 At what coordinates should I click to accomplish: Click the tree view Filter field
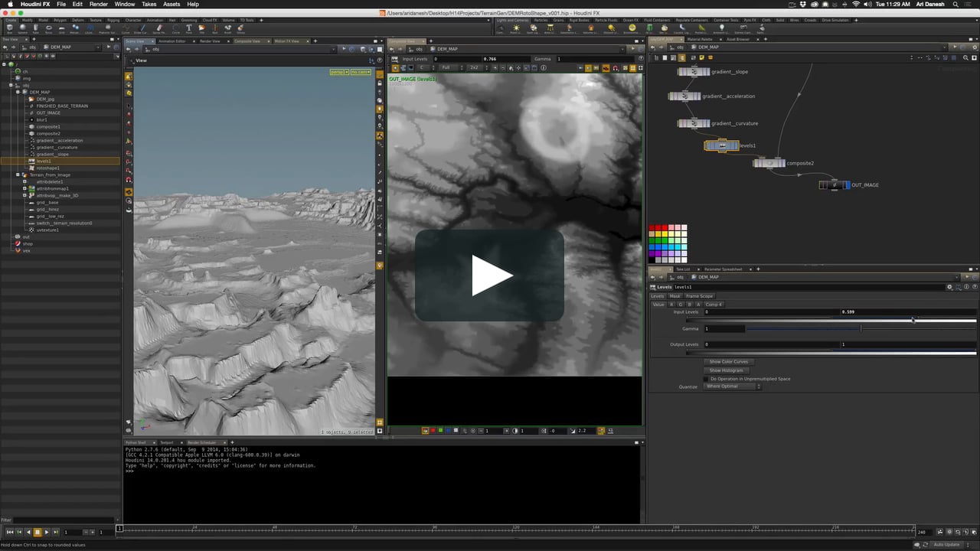pyautogui.click(x=65, y=520)
